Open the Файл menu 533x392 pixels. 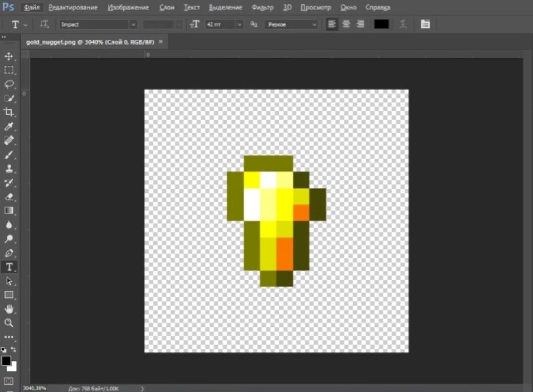31,8
